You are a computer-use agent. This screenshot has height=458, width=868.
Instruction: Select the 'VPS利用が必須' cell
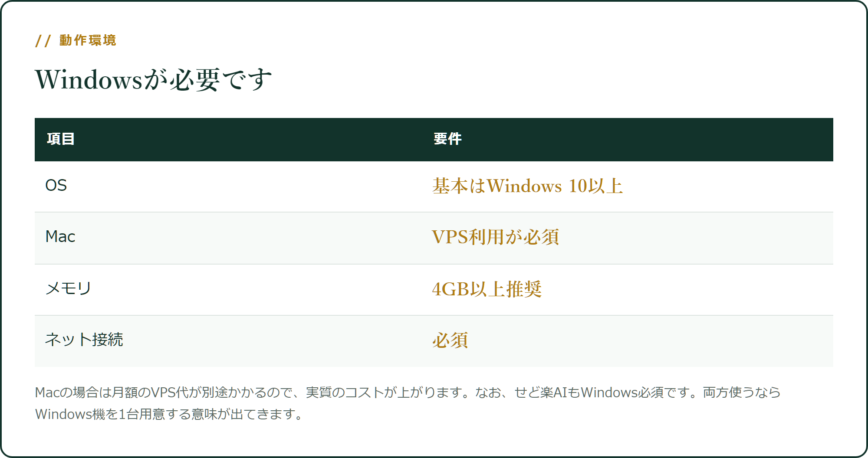click(x=496, y=237)
